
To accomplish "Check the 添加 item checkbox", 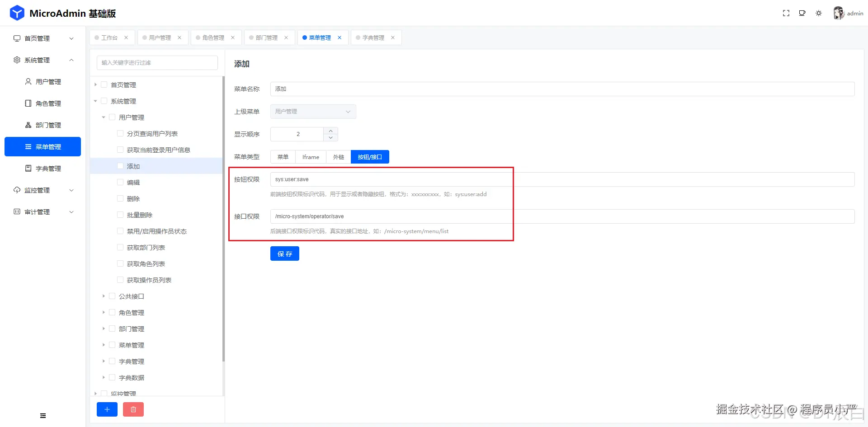I will point(120,165).
